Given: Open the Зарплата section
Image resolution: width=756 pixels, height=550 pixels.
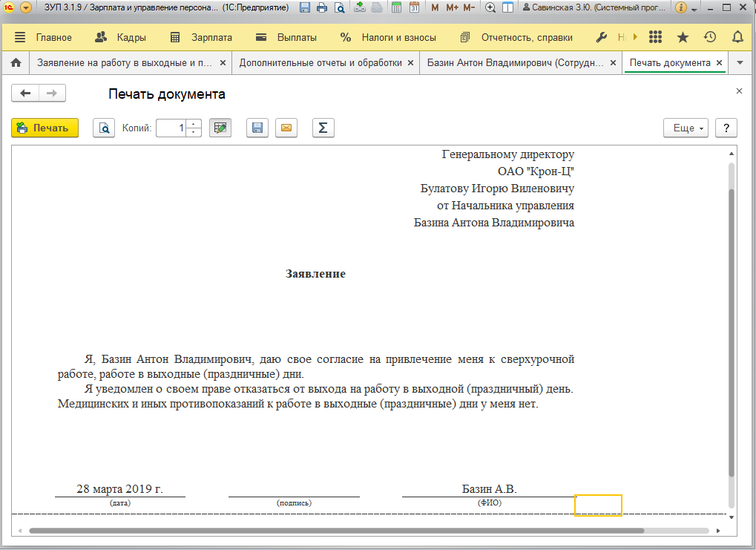Looking at the screenshot, I should click(x=201, y=38).
